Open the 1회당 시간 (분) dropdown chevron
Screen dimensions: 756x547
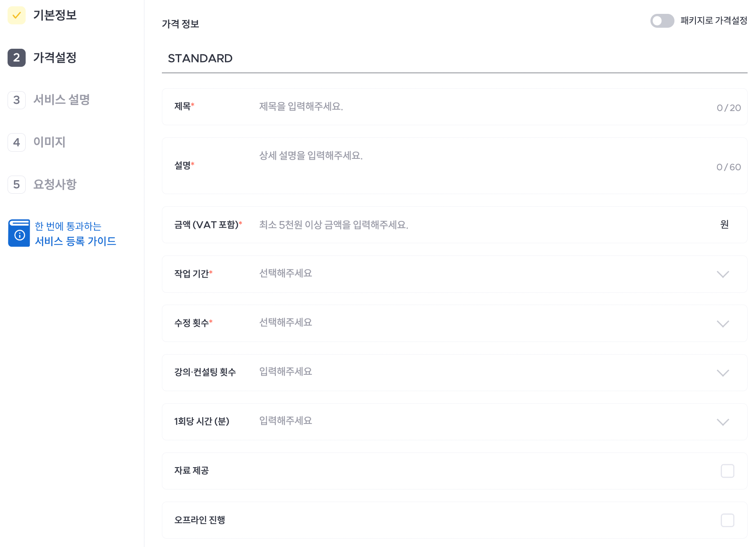coord(723,422)
